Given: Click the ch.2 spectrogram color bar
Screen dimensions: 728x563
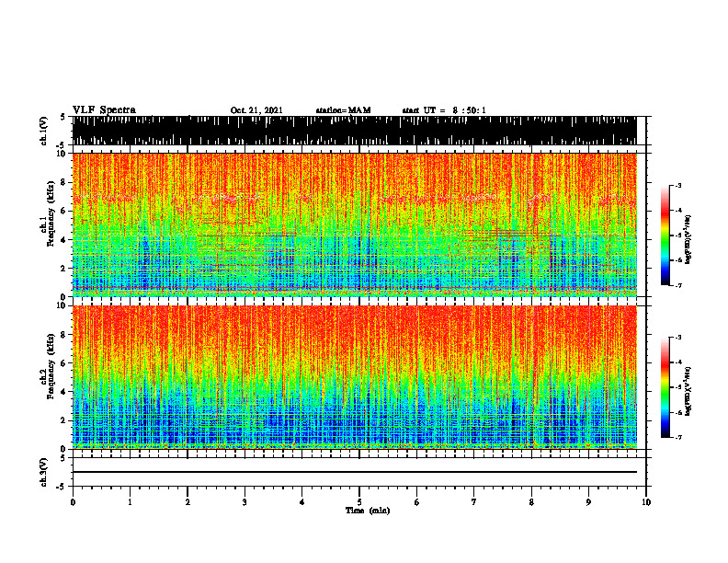Looking at the screenshot, I should coord(665,387).
